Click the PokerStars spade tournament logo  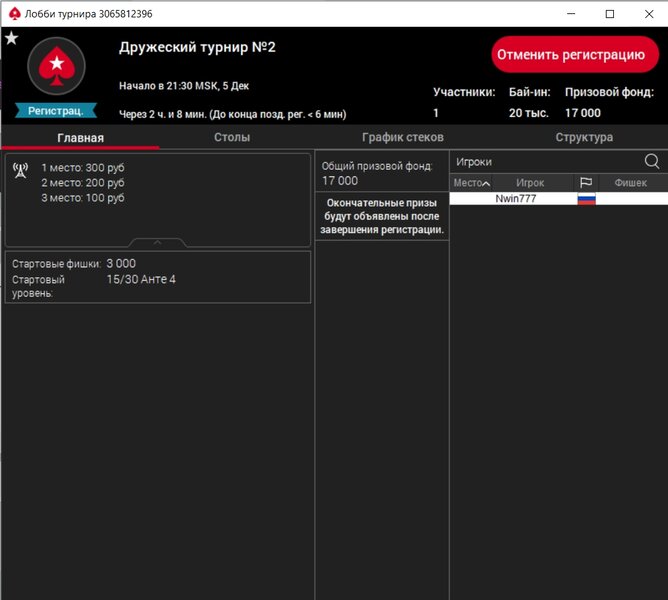pyautogui.click(x=57, y=66)
